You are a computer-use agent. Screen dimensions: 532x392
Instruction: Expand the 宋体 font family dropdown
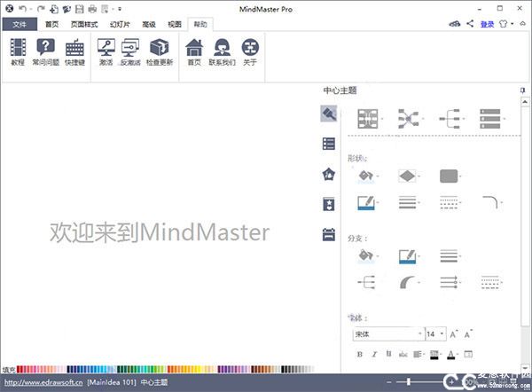click(419, 334)
